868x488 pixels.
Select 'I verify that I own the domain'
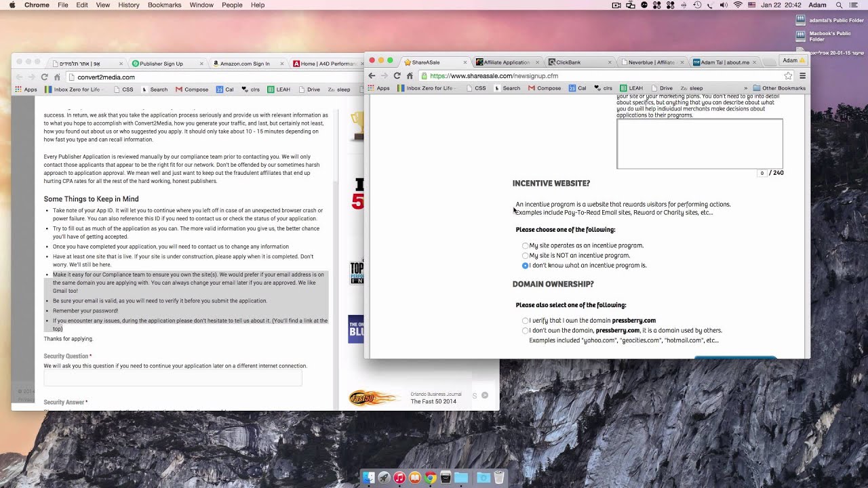point(525,321)
